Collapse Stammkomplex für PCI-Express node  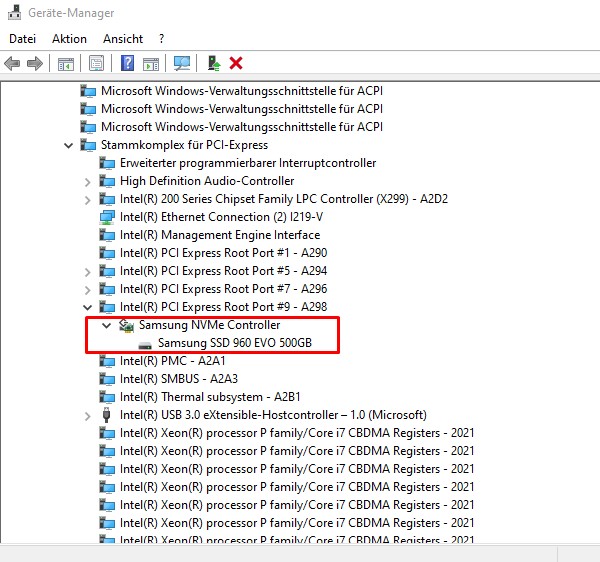click(x=68, y=145)
